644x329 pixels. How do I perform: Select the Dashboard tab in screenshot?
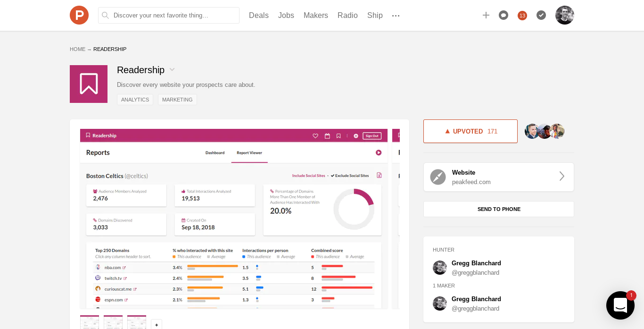click(x=215, y=152)
